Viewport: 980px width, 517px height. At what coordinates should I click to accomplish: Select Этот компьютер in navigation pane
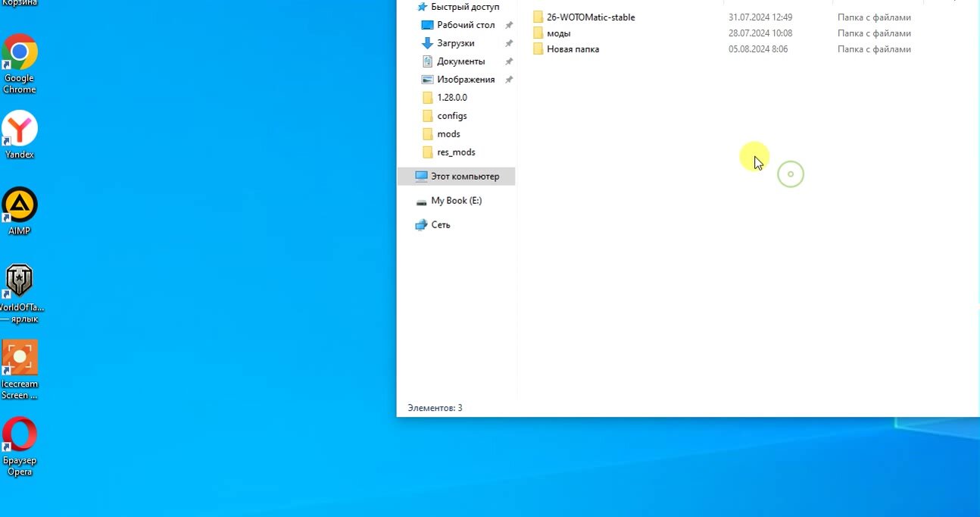click(464, 177)
